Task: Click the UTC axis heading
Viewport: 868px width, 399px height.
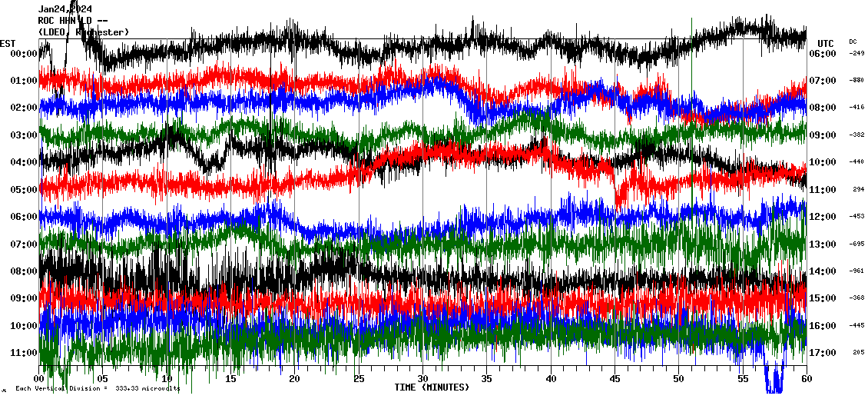Action: point(826,43)
